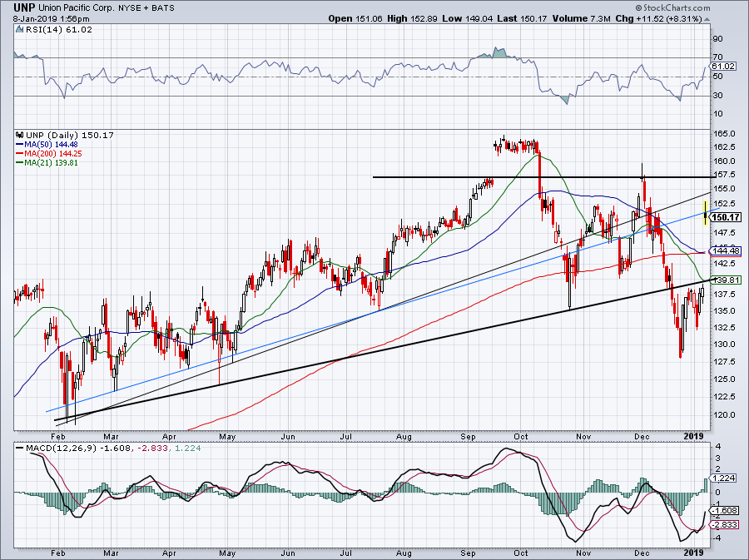Click the red MA(200) legend line marker

pyautogui.click(x=20, y=154)
